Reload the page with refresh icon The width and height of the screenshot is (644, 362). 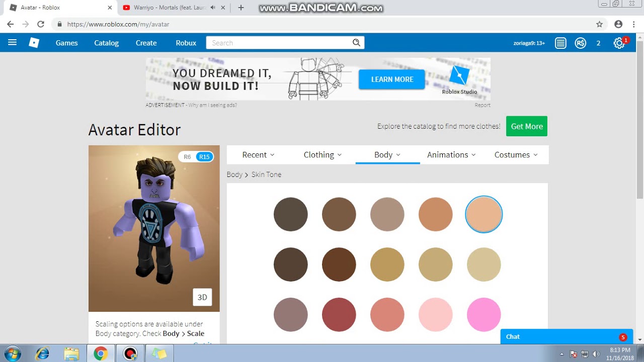click(x=41, y=24)
